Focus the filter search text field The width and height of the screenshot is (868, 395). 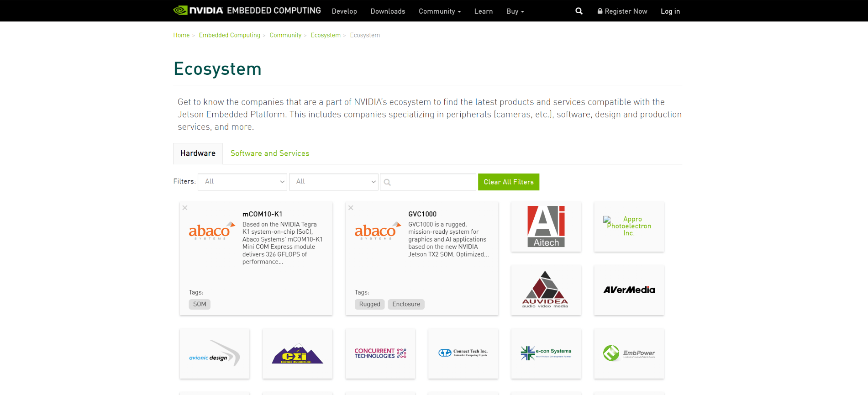pyautogui.click(x=428, y=182)
